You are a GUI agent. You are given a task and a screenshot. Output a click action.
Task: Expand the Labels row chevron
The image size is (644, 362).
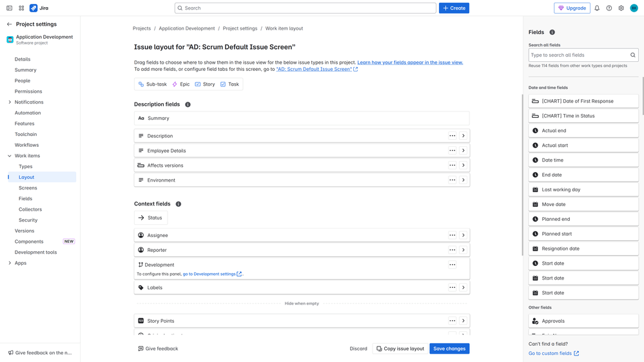(463, 288)
